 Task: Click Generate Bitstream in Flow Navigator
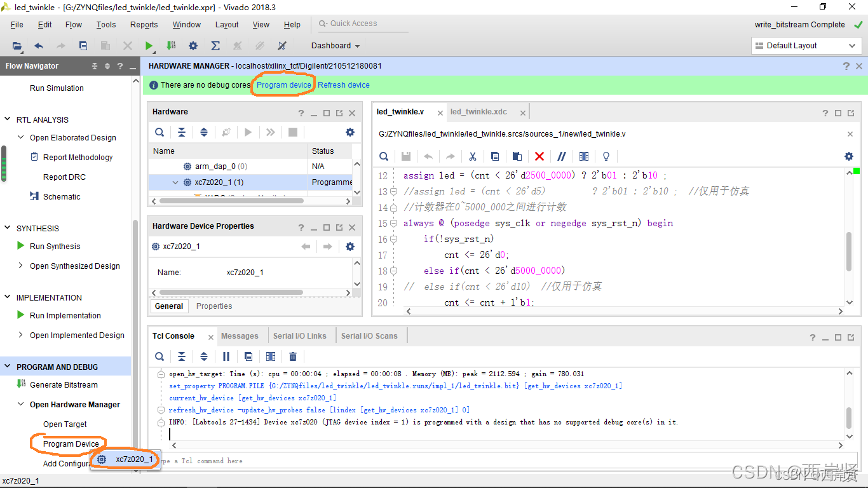[x=64, y=385]
